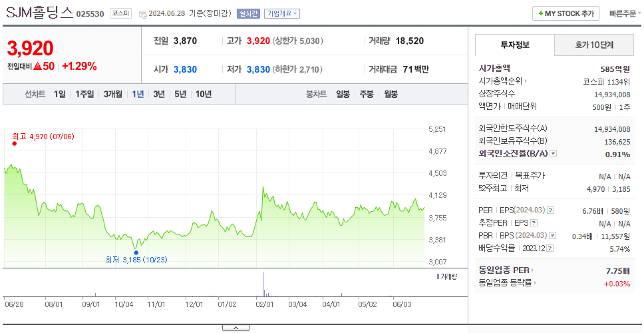Screen dimensions: 644x333
Task: Click the 거래량 value 18,520
Action: [x=410, y=41]
